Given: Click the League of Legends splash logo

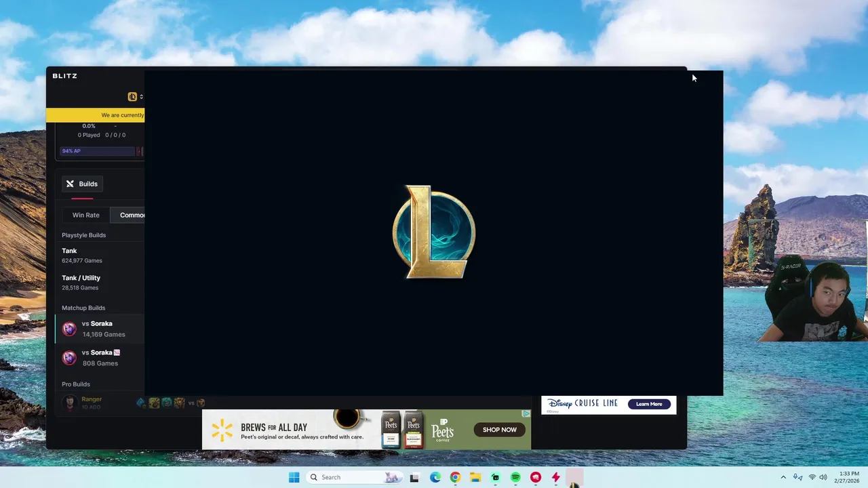Looking at the screenshot, I should (434, 232).
